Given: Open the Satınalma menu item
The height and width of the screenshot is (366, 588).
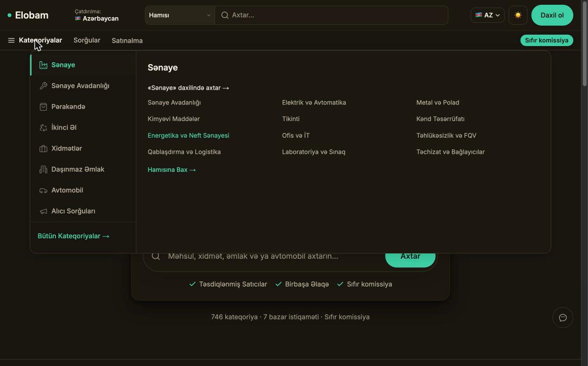Looking at the screenshot, I should click(127, 40).
